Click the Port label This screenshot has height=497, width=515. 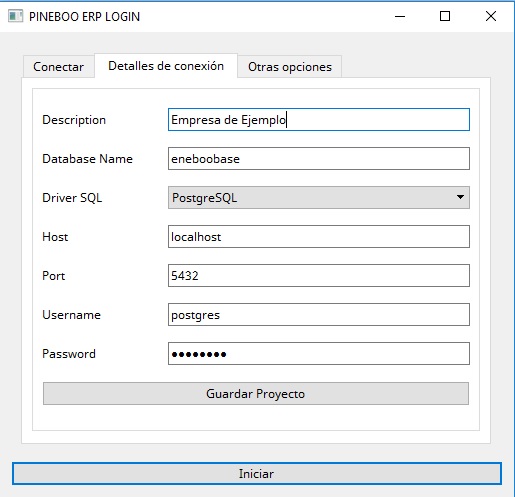(x=53, y=276)
